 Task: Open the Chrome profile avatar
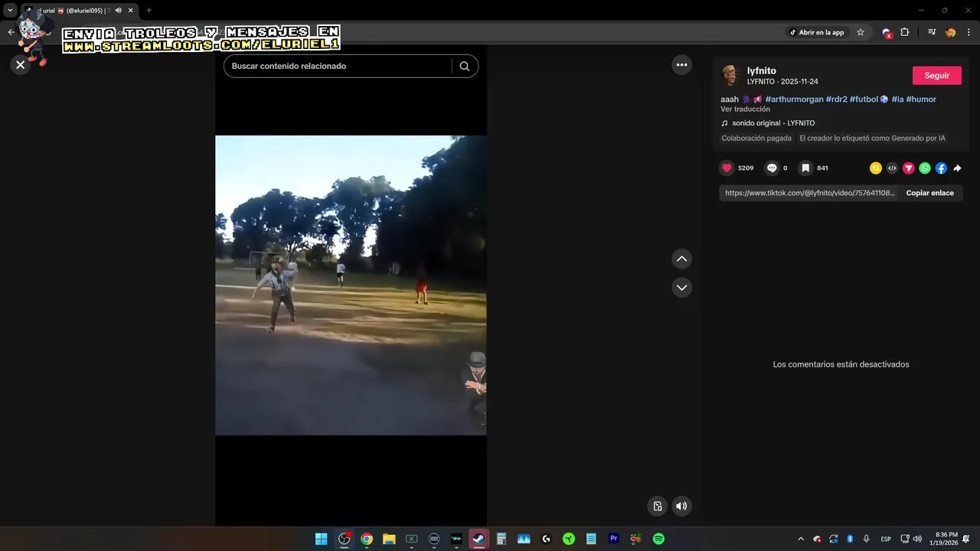pyautogui.click(x=951, y=32)
